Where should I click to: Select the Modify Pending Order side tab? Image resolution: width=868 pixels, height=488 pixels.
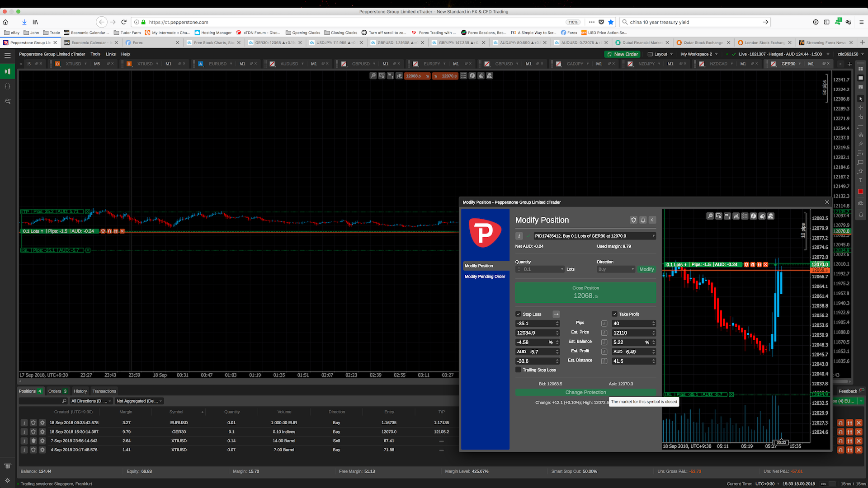[485, 277]
